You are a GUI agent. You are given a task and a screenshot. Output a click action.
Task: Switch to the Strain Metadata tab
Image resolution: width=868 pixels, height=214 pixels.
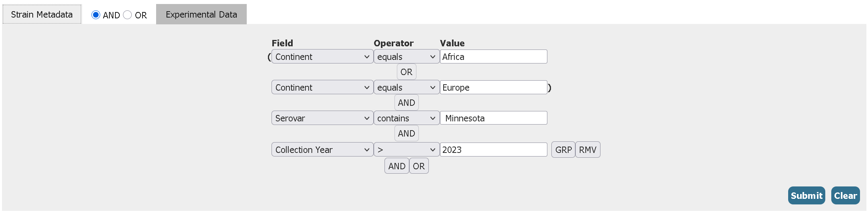point(42,14)
